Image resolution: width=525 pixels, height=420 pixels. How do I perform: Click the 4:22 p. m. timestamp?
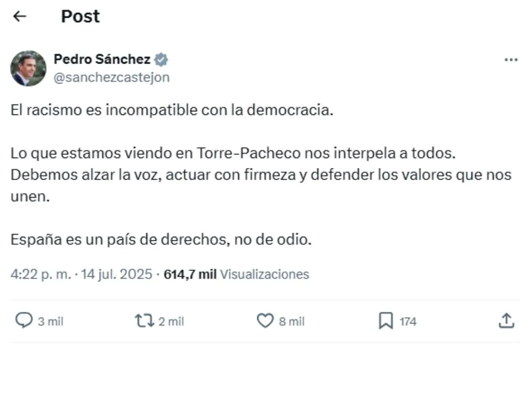point(40,274)
